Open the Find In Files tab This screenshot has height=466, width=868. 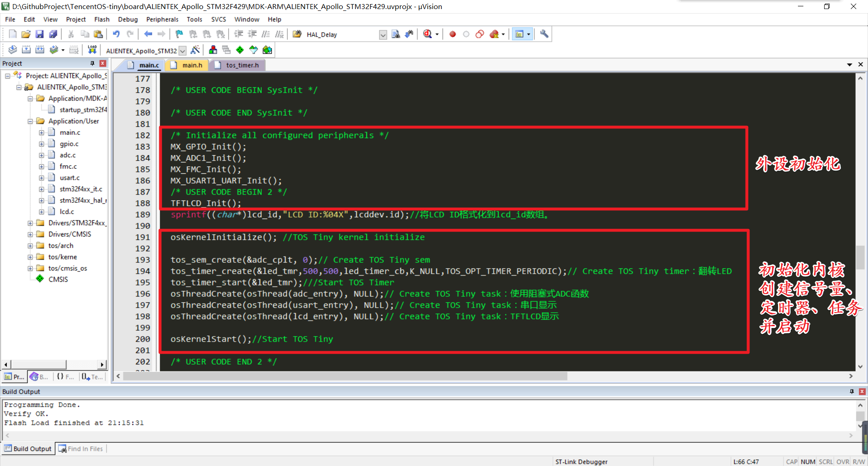81,449
